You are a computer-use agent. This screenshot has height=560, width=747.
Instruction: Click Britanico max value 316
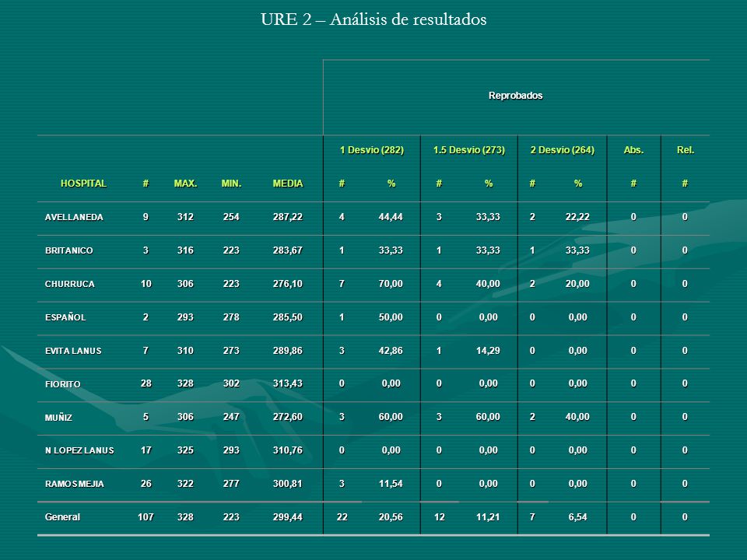click(185, 250)
